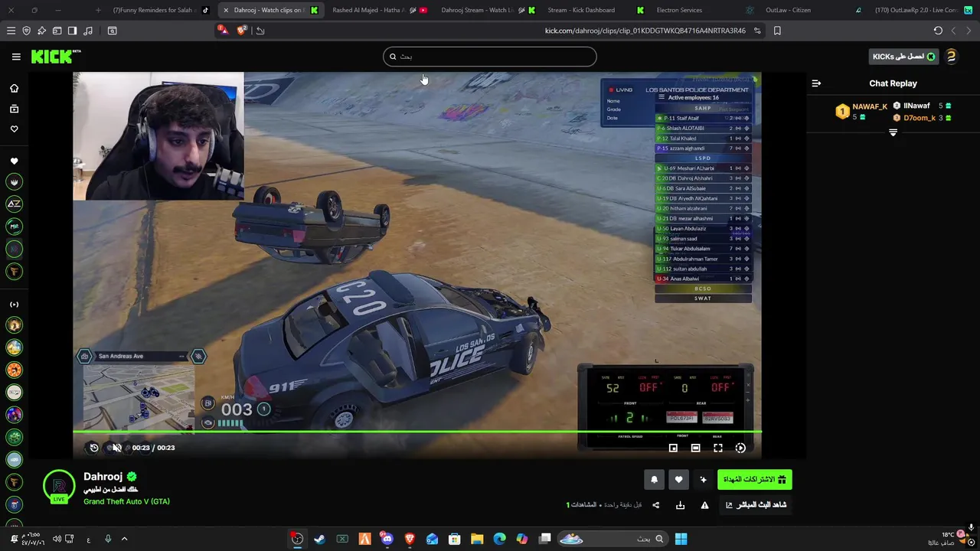
Task: Select gifter D7oom_k
Action: pyautogui.click(x=920, y=118)
